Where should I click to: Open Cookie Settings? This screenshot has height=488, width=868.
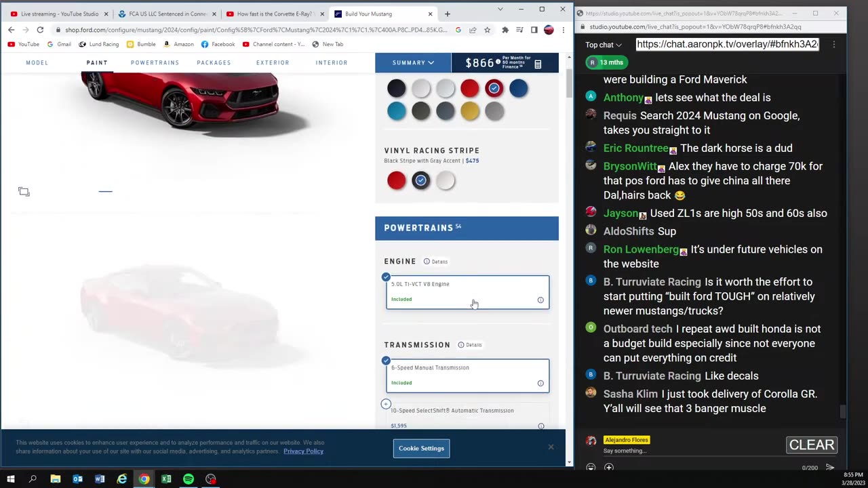[421, 449]
